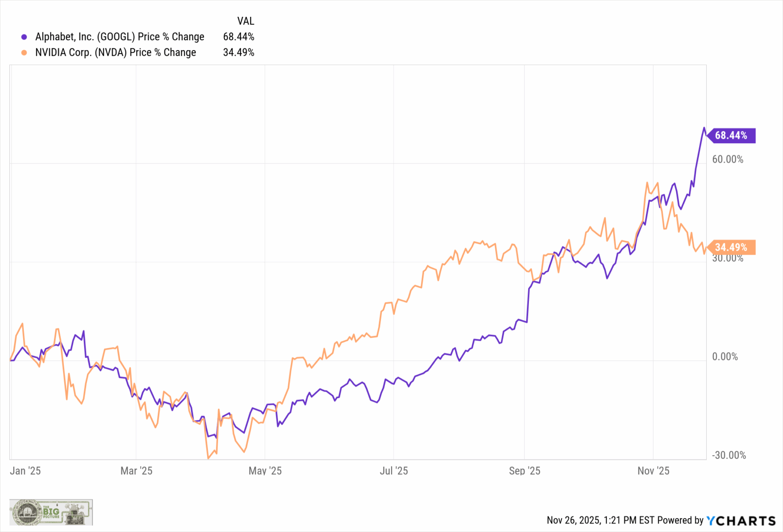Viewport: 783px width, 532px height.
Task: Click the orange NVIDIA legend dot
Action: point(24,53)
